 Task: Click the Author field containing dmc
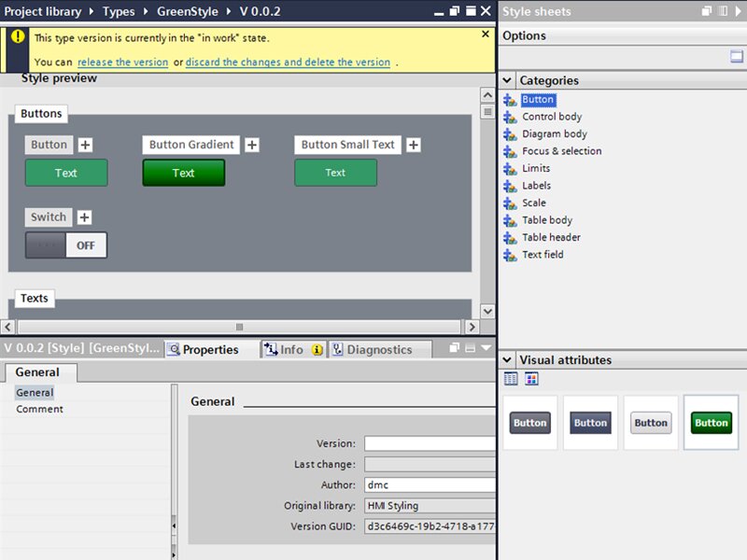click(430, 485)
